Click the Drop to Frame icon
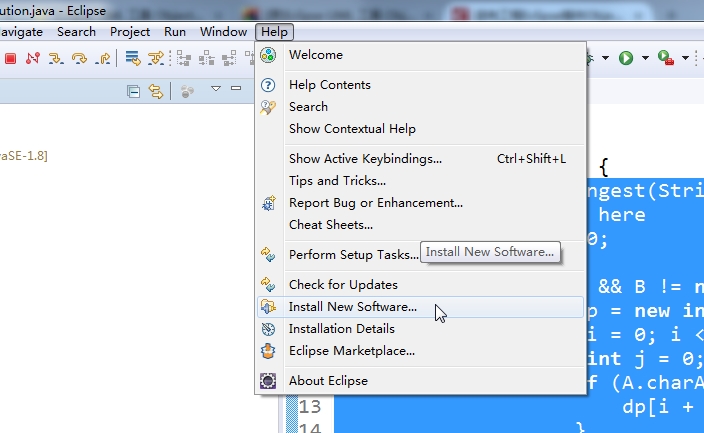The image size is (704, 433). click(x=133, y=58)
